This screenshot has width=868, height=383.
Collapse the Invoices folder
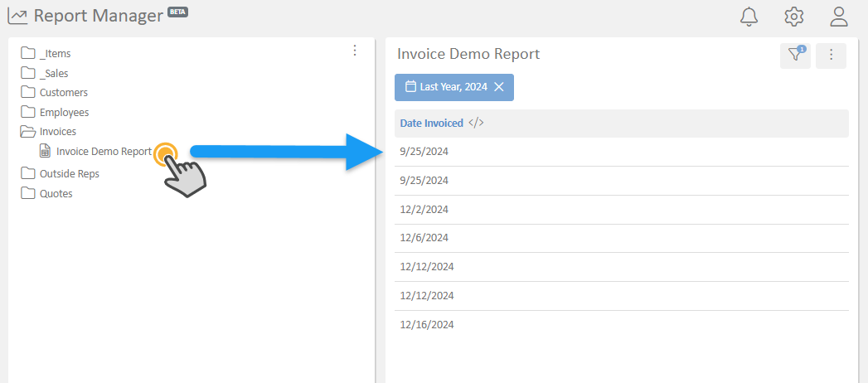pyautogui.click(x=57, y=131)
